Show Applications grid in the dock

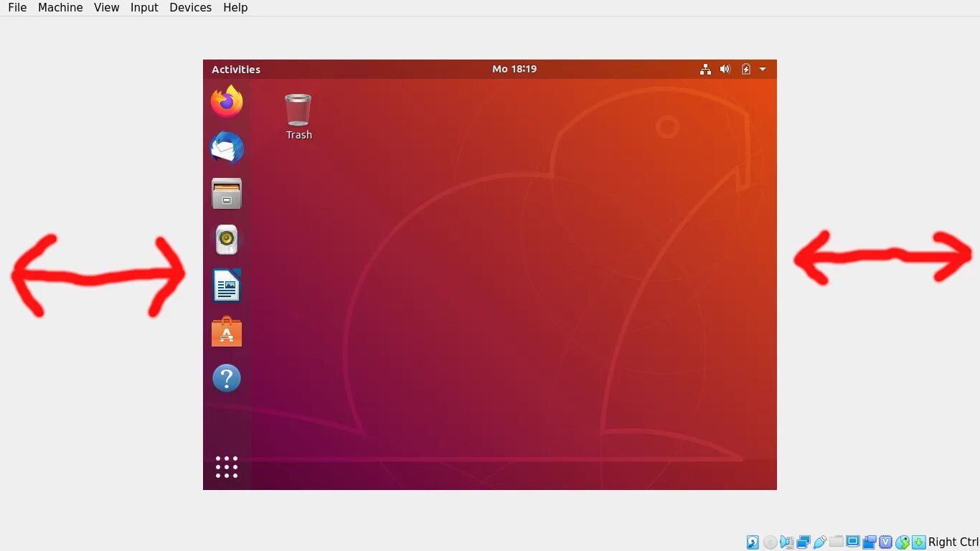(227, 467)
